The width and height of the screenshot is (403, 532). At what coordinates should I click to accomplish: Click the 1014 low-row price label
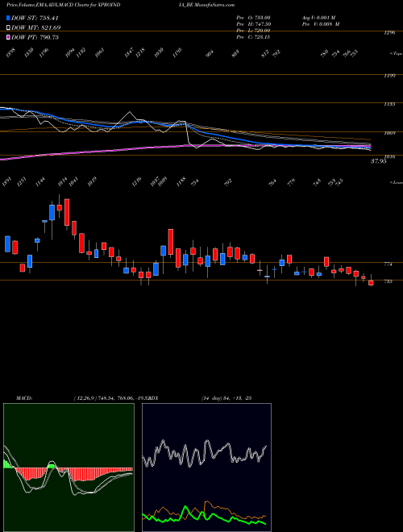[62, 183]
